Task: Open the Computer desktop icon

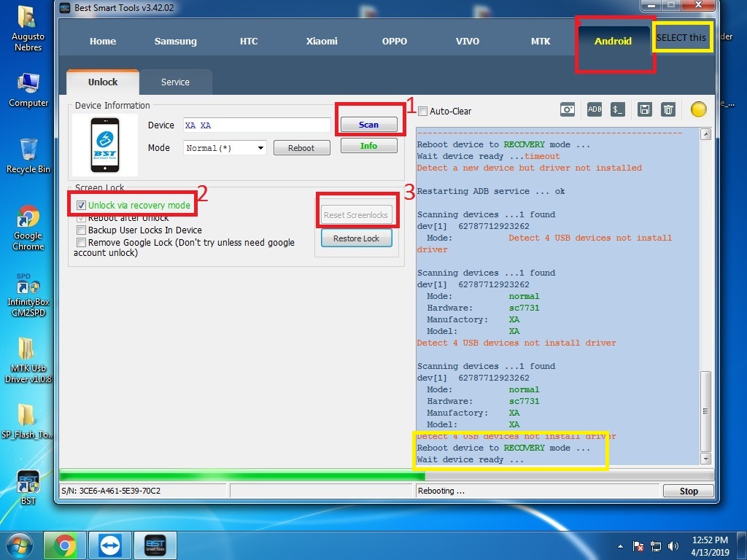Action: pos(28,90)
